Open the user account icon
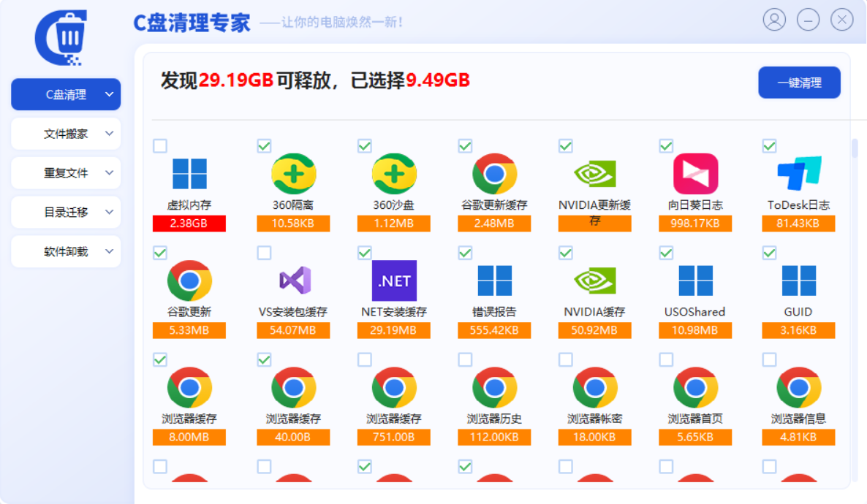 [x=774, y=20]
